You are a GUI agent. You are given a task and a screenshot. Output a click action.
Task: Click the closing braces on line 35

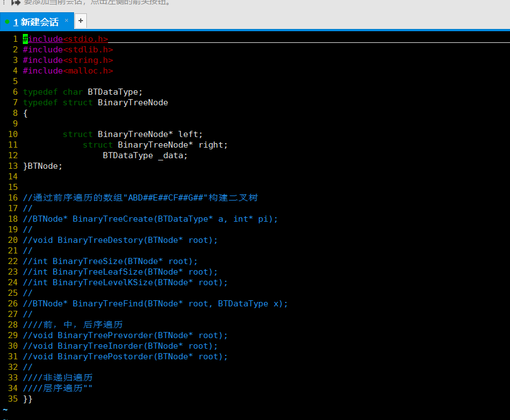tap(28, 398)
